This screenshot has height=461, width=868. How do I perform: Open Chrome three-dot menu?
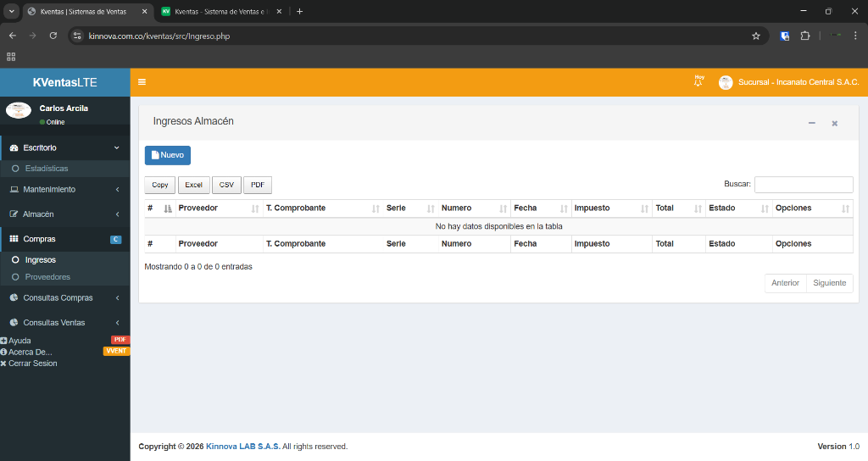(x=855, y=36)
